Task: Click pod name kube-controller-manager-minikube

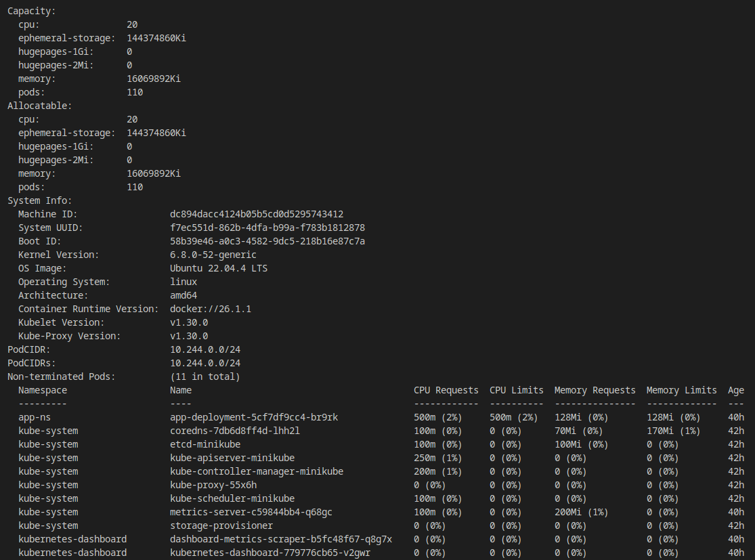Action: click(257, 471)
